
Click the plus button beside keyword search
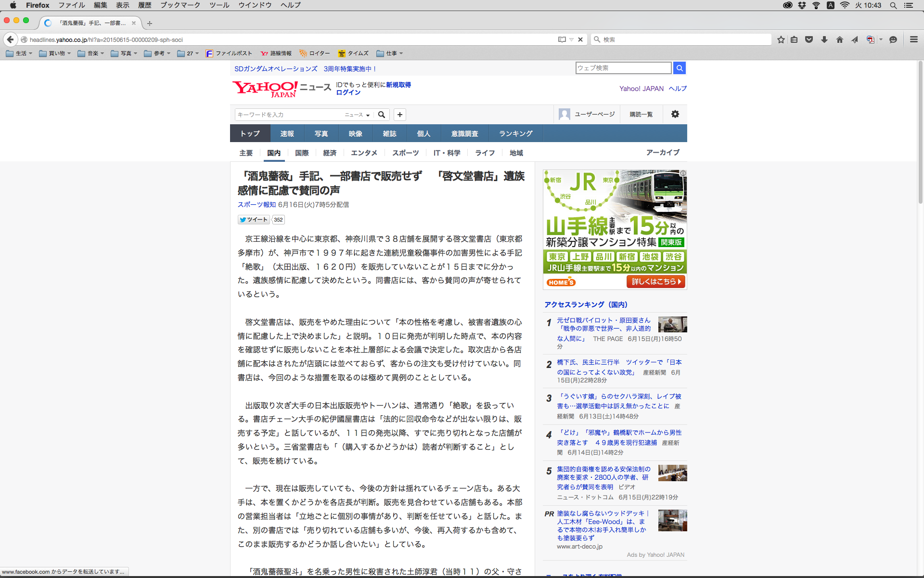pyautogui.click(x=399, y=115)
